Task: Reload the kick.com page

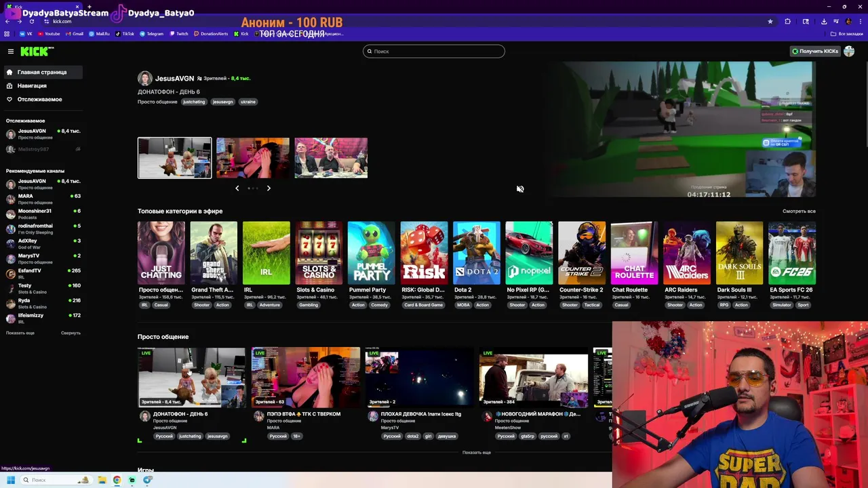Action: pos(31,22)
